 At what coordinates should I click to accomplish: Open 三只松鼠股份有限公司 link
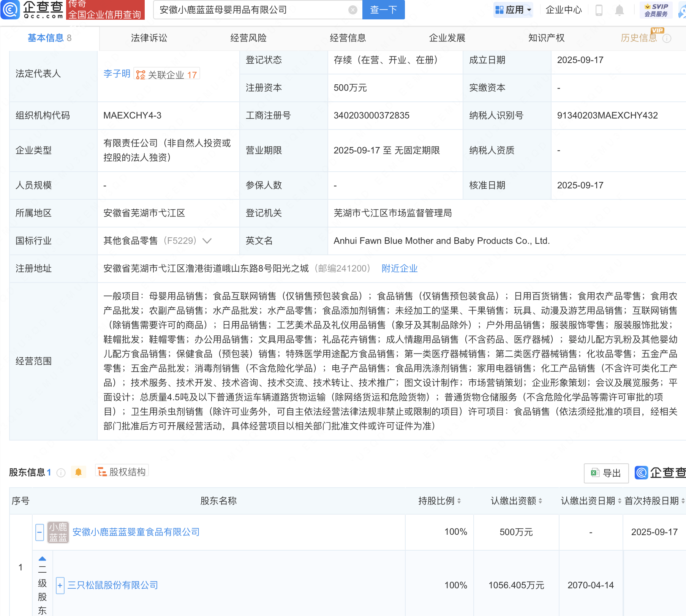pos(113,585)
